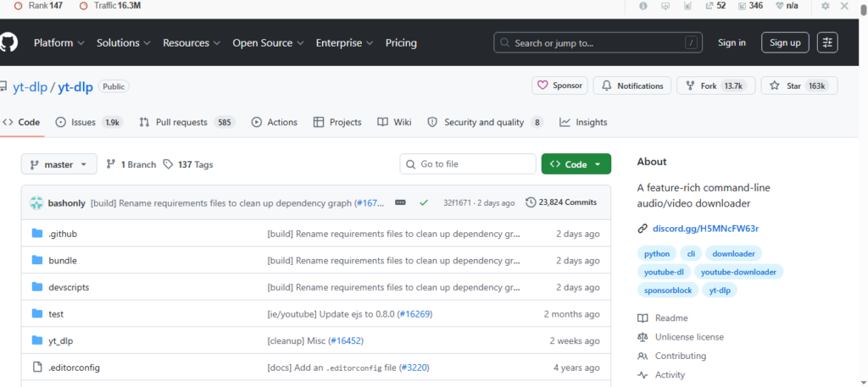The width and height of the screenshot is (868, 387).
Task: Click the bundle folder icon
Action: 37,260
